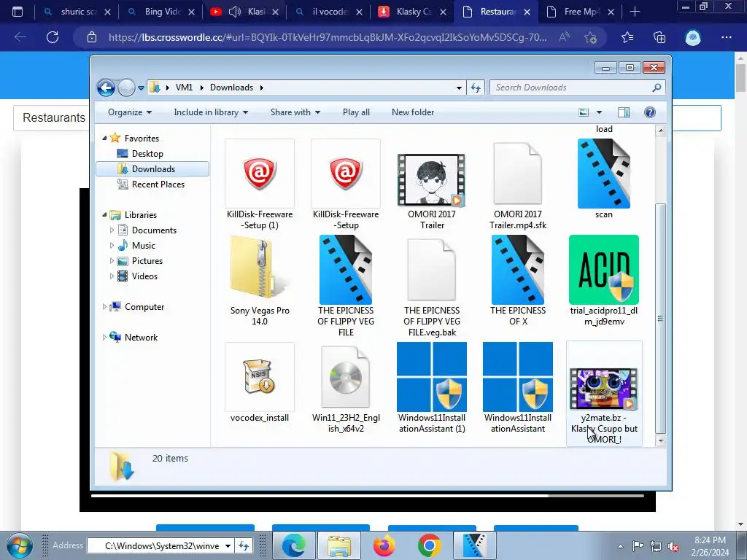Open the recent pages dropdown arrow
Screen dimensions: 747x560
[141, 88]
